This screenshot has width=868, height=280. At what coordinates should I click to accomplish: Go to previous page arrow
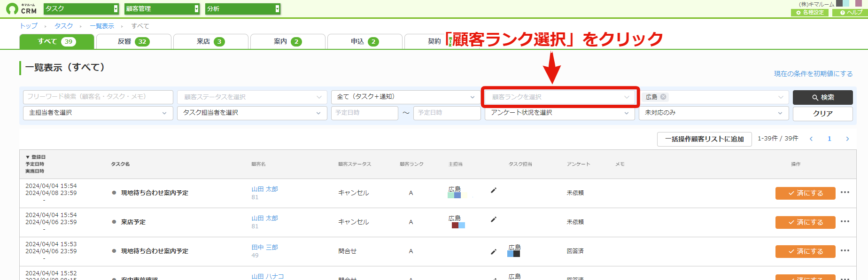point(811,139)
